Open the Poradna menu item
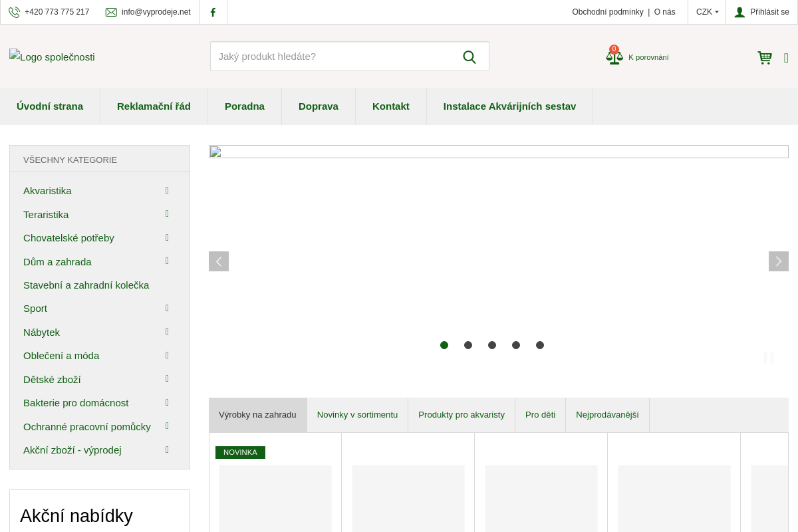This screenshot has width=798, height=532. tap(244, 106)
